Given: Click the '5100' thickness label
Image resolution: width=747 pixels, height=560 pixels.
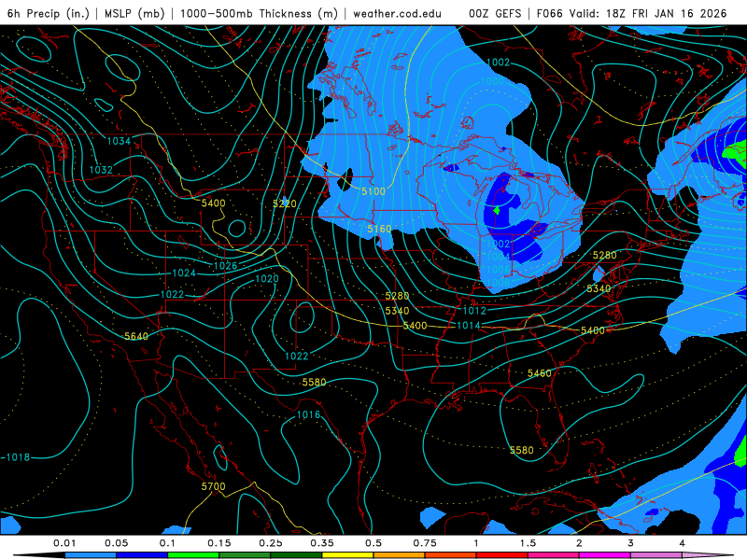Looking at the screenshot, I should [373, 191].
